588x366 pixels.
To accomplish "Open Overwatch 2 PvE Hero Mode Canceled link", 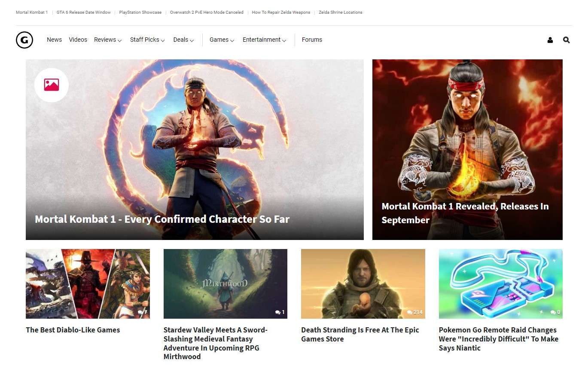I will [x=207, y=12].
